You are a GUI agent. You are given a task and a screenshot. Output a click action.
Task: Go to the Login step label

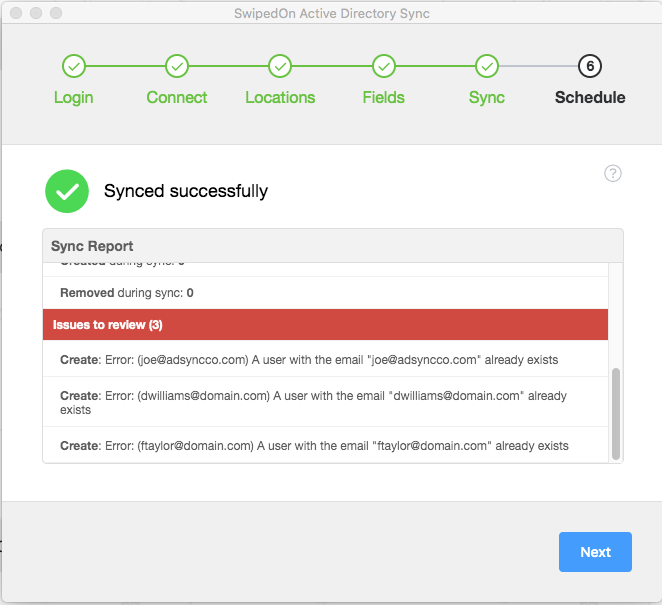click(x=73, y=98)
